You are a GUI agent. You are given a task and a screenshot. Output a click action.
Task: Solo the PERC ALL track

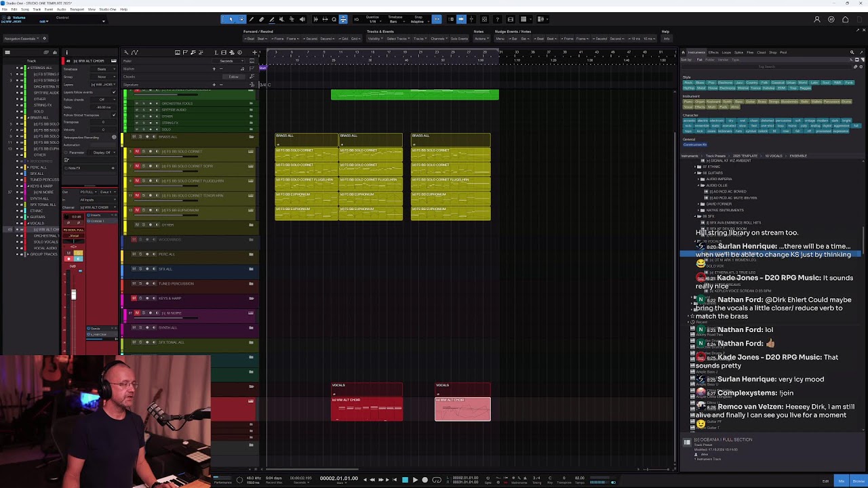(x=140, y=254)
